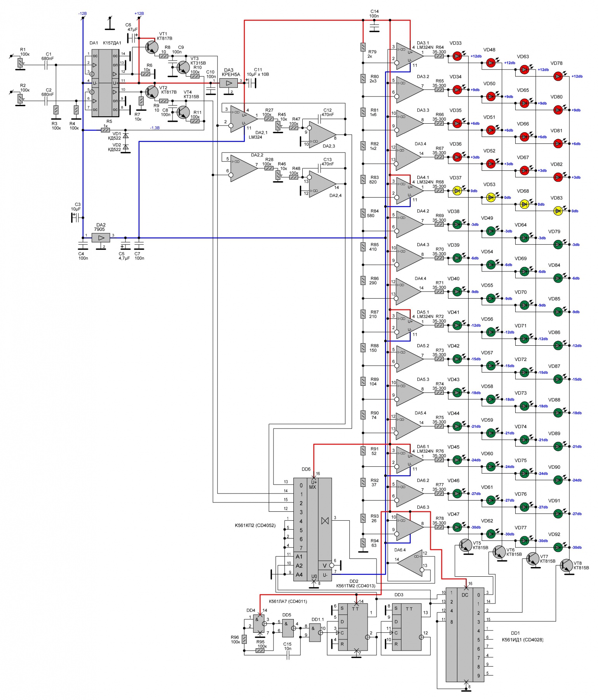Click the DD1 DC decoder chip body
Viewport: 598px width, 700px height.
click(465, 634)
